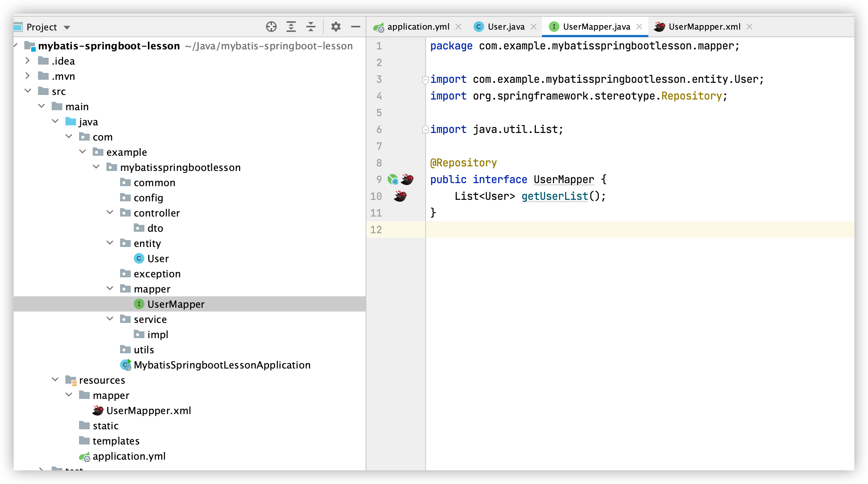Viewport: 868px width, 484px height.
Task: Click the UserMapper interface icon in tree
Action: 139,304
